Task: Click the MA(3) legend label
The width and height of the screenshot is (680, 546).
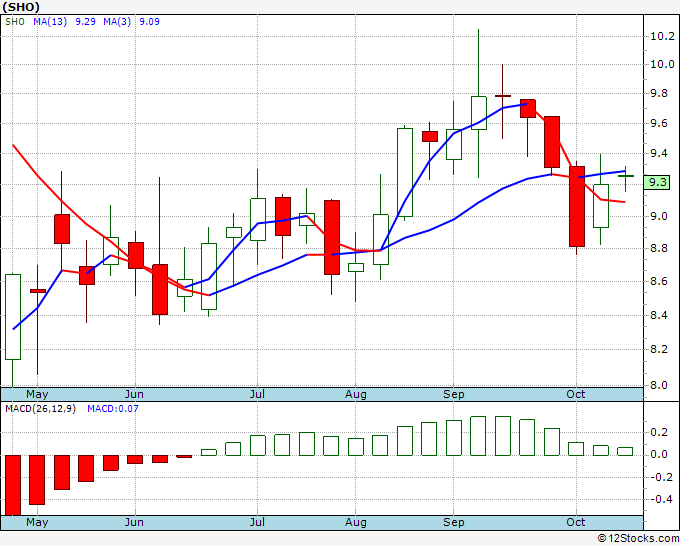Action: pos(117,22)
